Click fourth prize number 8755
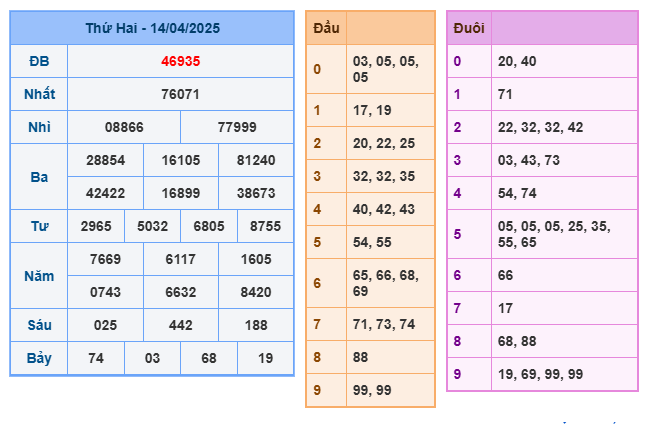The height and width of the screenshot is (424, 645). coord(265,226)
